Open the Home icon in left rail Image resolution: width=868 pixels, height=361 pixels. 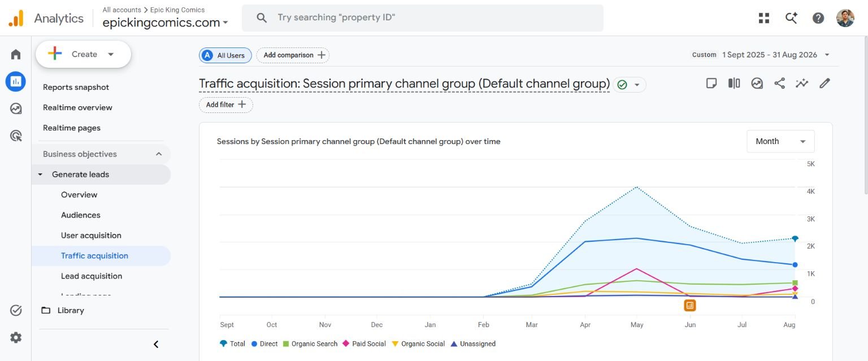(16, 54)
